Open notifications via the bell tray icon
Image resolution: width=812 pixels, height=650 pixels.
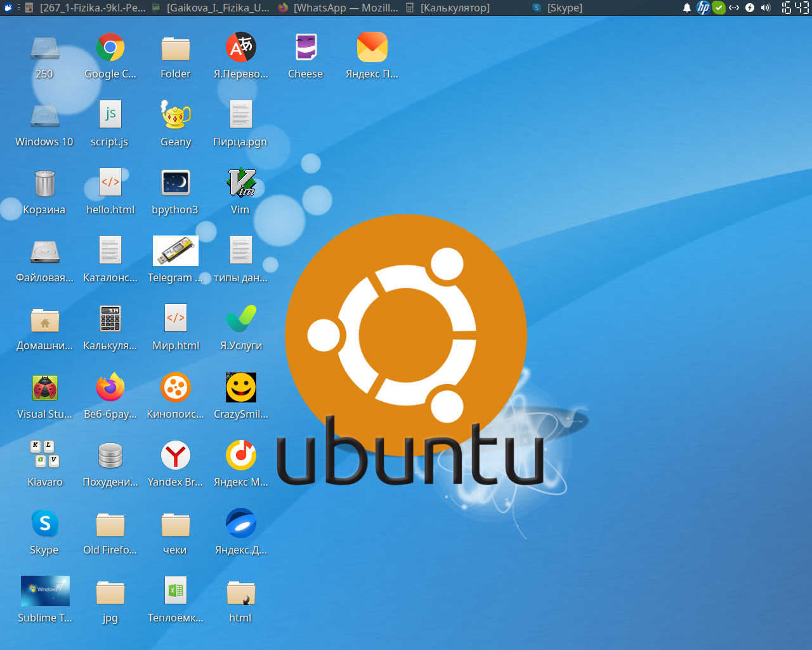(687, 8)
